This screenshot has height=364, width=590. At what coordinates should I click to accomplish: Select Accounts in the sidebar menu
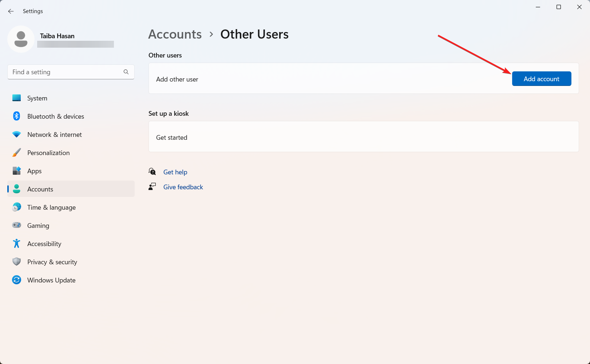click(40, 189)
